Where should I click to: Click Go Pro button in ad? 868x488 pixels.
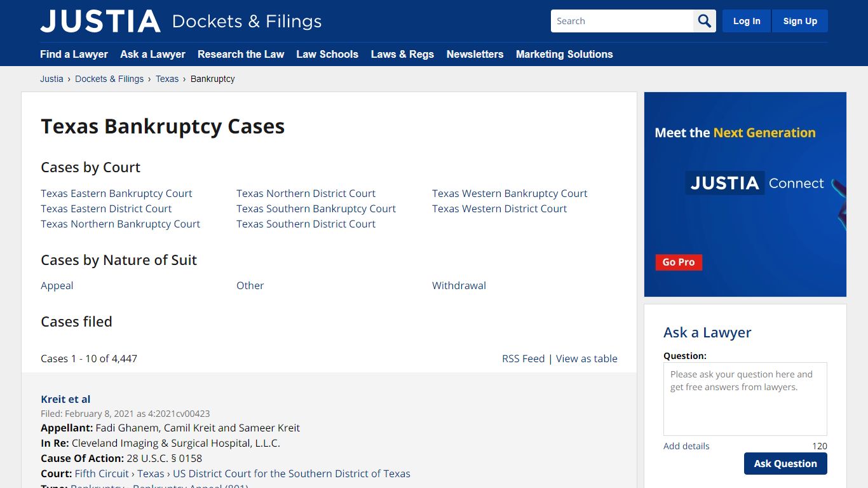click(x=679, y=262)
